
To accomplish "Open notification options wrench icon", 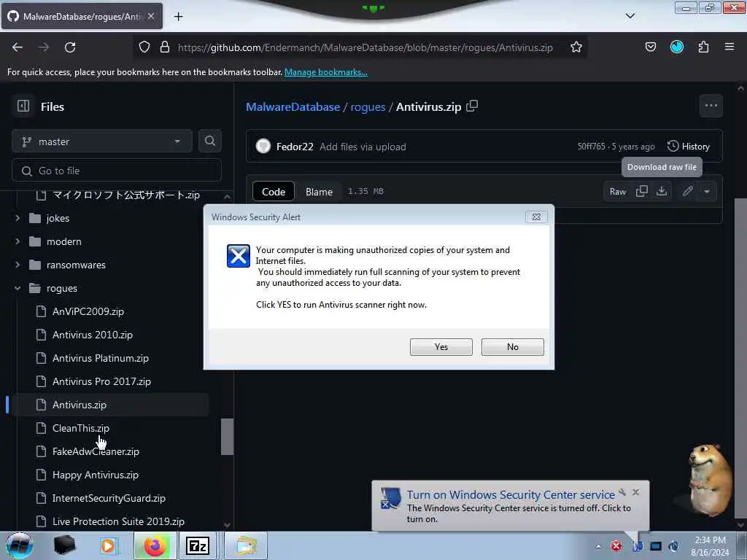I will coord(622,492).
